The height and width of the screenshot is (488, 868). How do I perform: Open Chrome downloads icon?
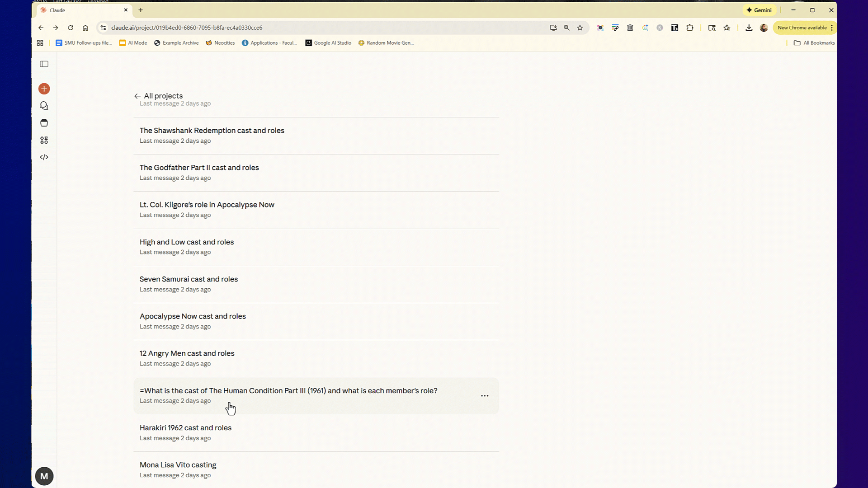tap(749, 28)
